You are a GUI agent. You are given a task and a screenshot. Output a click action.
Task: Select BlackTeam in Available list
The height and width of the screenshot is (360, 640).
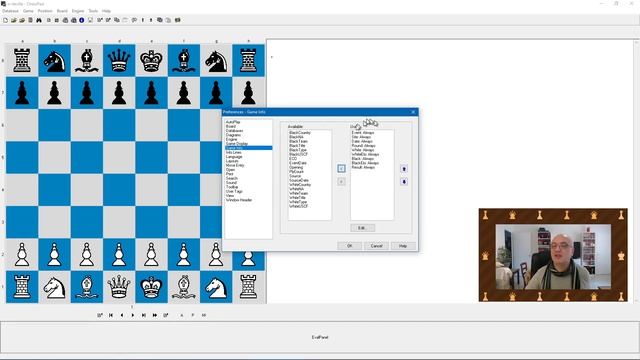pos(298,141)
